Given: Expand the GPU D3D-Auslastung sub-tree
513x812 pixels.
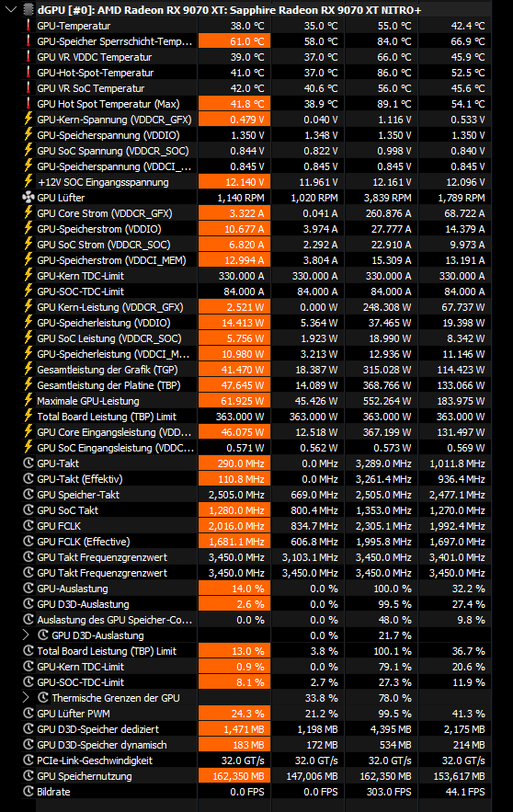Looking at the screenshot, I should pos(26,635).
